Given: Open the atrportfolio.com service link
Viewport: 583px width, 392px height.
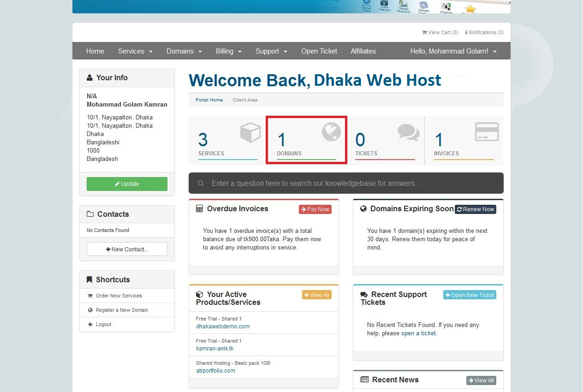Looking at the screenshot, I should (x=215, y=370).
